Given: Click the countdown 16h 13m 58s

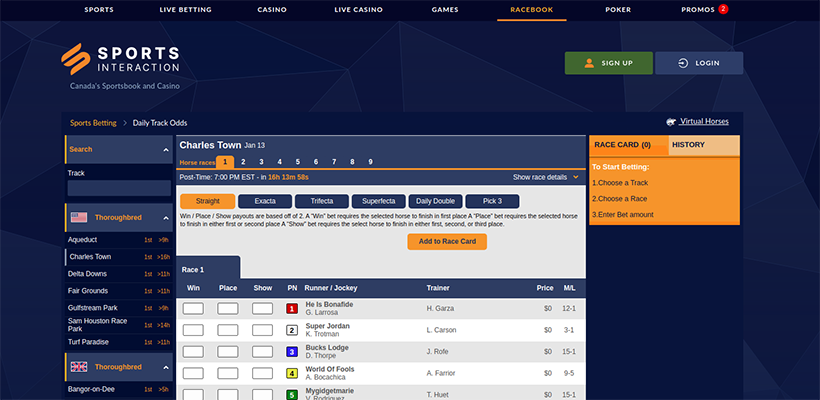Looking at the screenshot, I should (x=288, y=177).
